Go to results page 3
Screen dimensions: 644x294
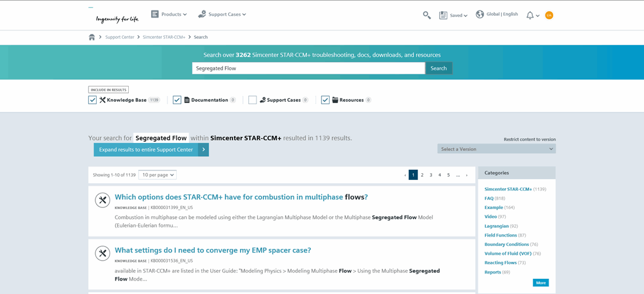pos(431,175)
